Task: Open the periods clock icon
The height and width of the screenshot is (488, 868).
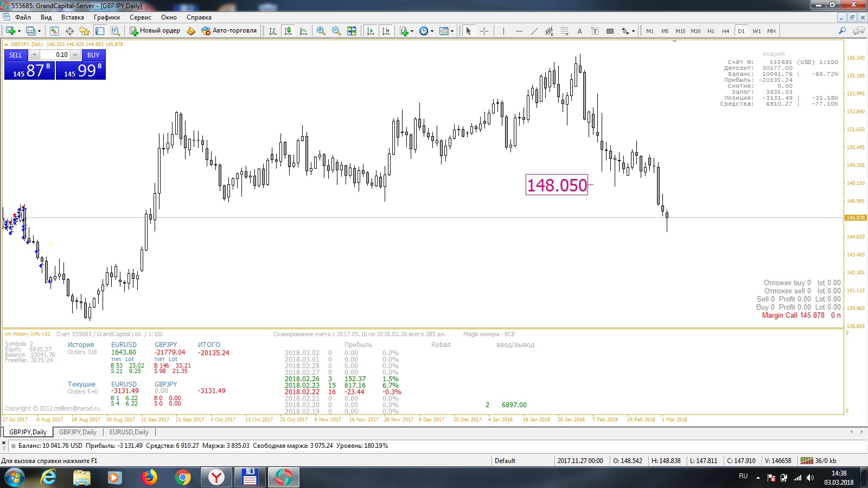Action: (424, 31)
